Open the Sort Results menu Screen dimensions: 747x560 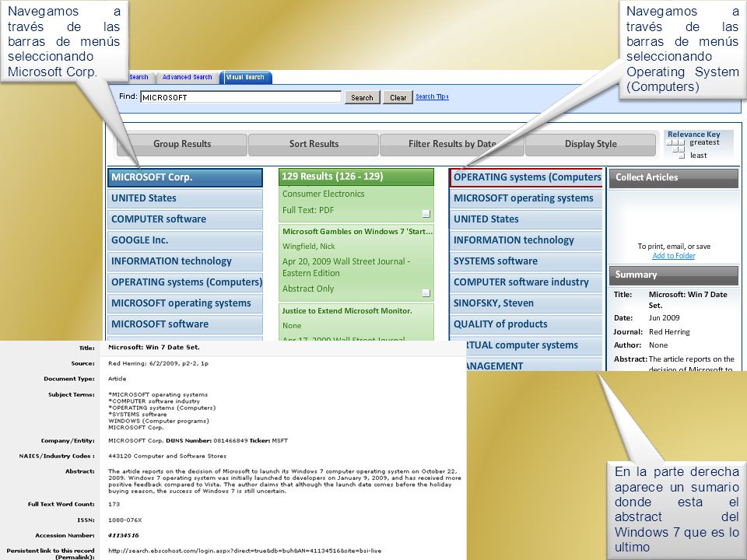tap(314, 145)
